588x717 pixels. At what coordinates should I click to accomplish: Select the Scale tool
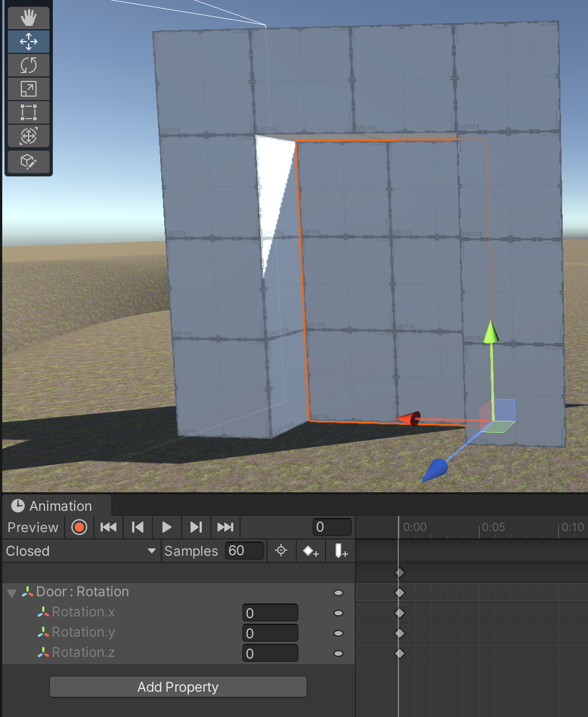tap(29, 89)
